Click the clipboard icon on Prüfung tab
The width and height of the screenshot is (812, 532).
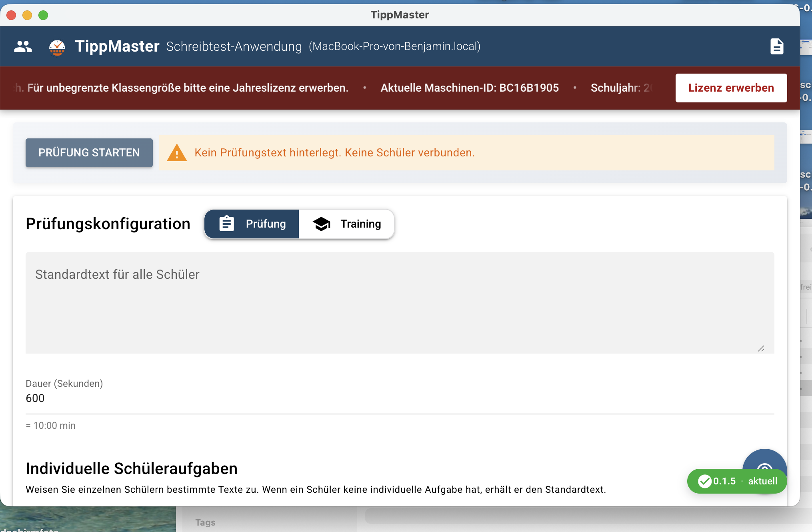(x=227, y=224)
